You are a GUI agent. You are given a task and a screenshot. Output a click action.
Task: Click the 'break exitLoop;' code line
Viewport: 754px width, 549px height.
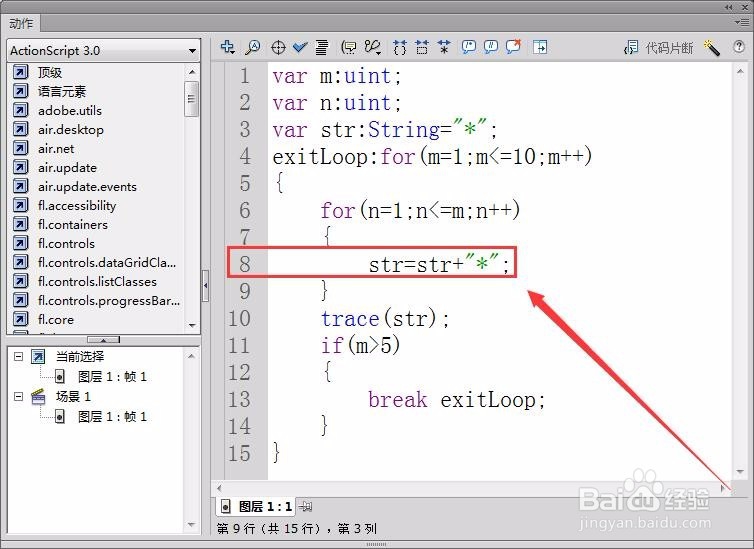(456, 399)
